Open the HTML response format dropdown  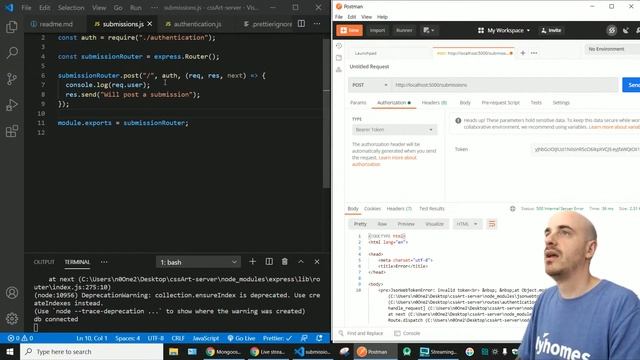(467, 224)
